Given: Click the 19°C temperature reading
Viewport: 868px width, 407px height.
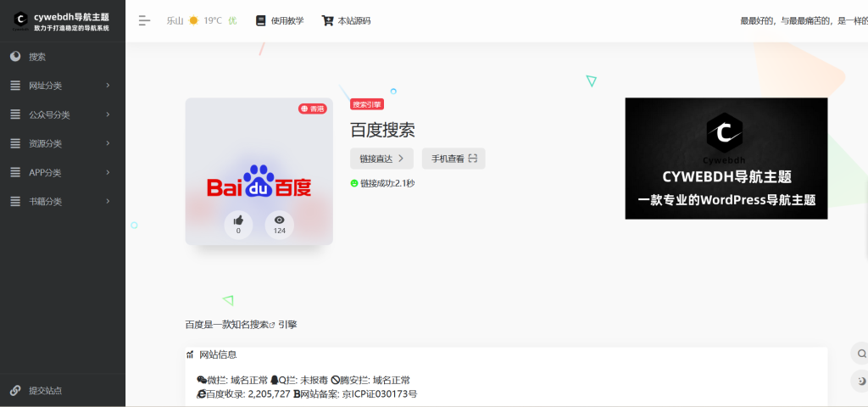Looking at the screenshot, I should click(x=213, y=20).
